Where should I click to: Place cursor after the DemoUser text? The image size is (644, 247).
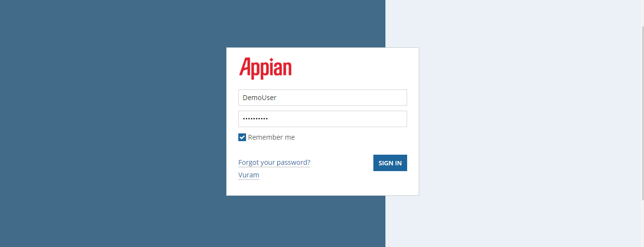277,98
